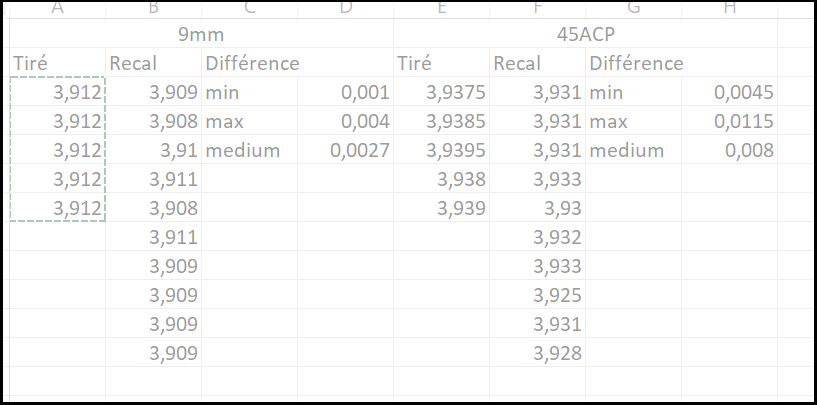Click the min label under 45ACP
817x405 pixels.
point(634,92)
